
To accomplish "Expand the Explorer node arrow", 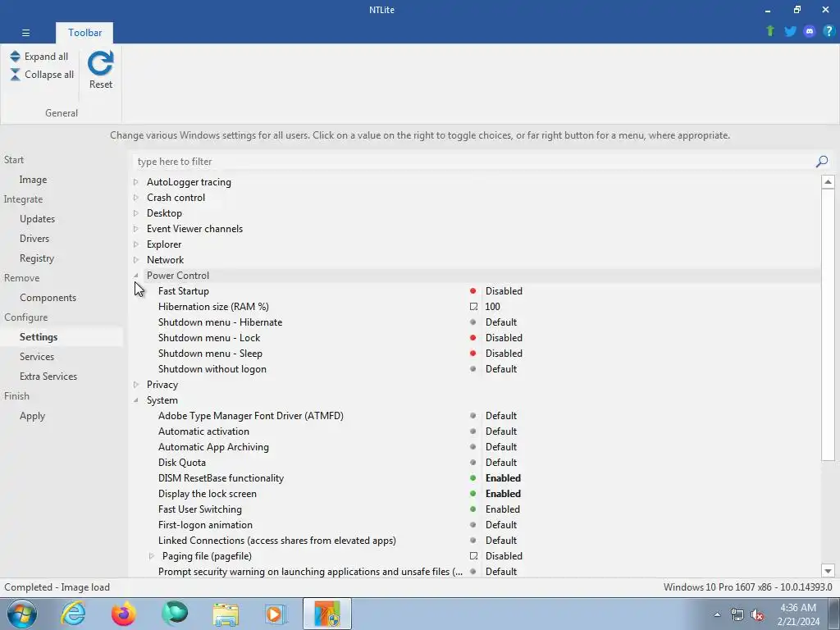I will tap(136, 244).
